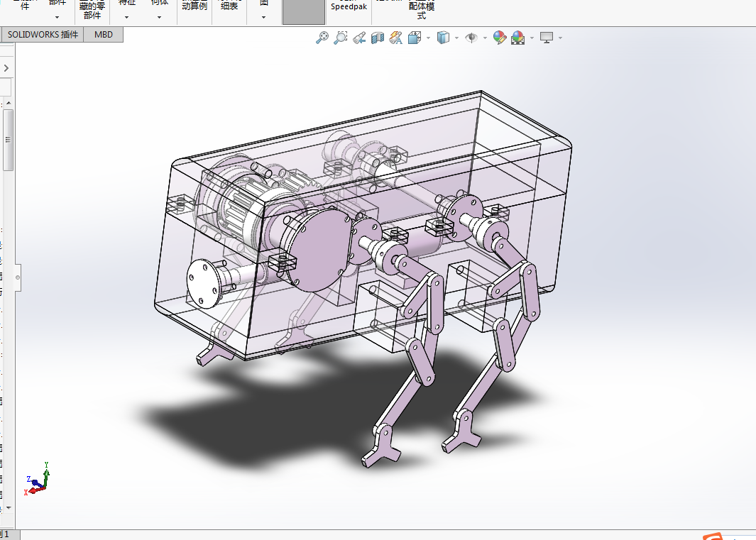The image size is (756, 540).
Task: Click the Hide/Show Items eye icon
Action: pyautogui.click(x=471, y=38)
